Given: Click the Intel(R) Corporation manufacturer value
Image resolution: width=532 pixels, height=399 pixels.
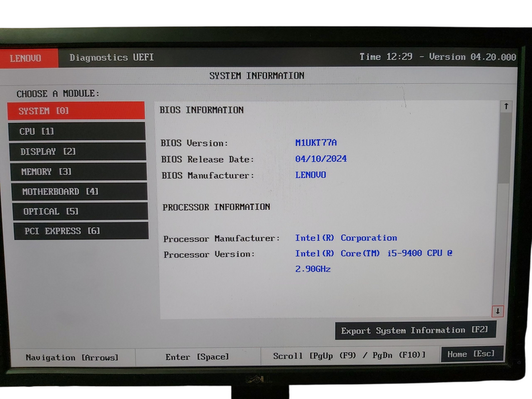Looking at the screenshot, I should pyautogui.click(x=346, y=238).
